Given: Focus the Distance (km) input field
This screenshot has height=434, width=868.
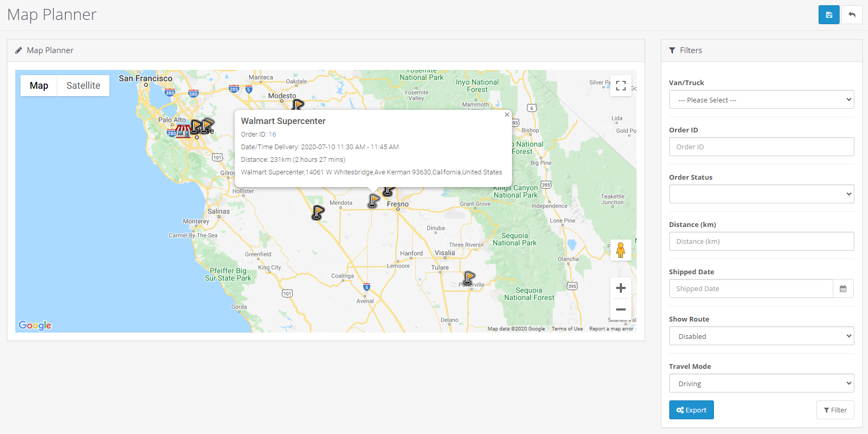Looking at the screenshot, I should (761, 241).
